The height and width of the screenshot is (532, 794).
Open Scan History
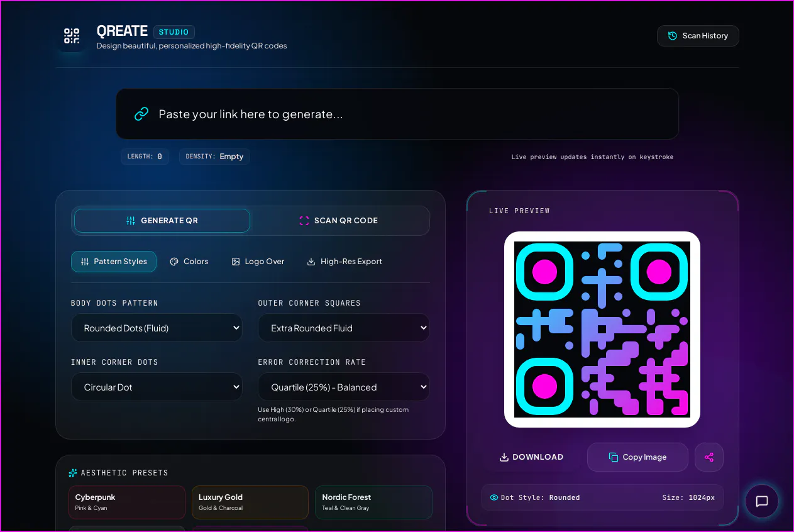(698, 36)
